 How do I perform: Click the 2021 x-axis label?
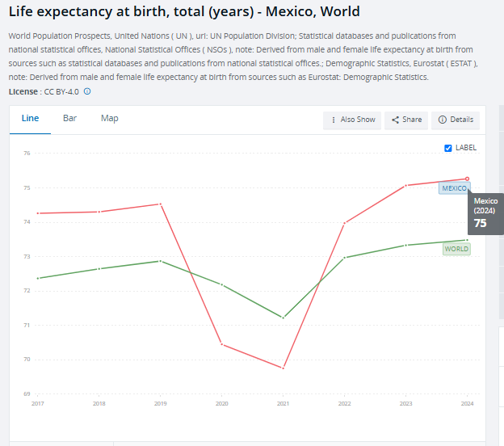click(283, 403)
